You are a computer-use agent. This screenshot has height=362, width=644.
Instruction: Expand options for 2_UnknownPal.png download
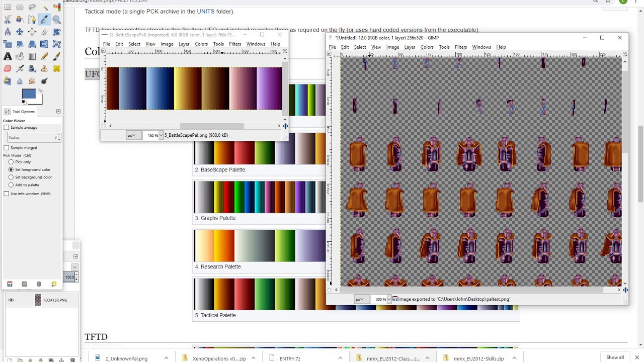coord(166,358)
